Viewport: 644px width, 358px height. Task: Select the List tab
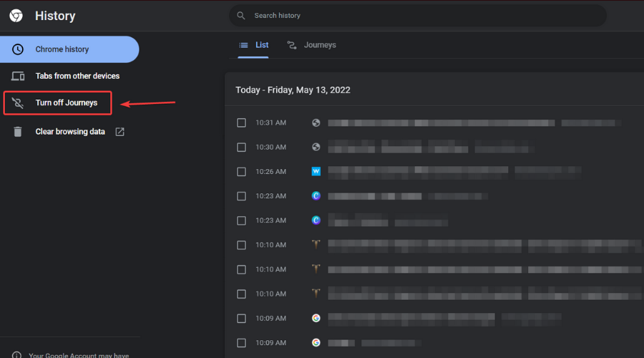pyautogui.click(x=253, y=45)
